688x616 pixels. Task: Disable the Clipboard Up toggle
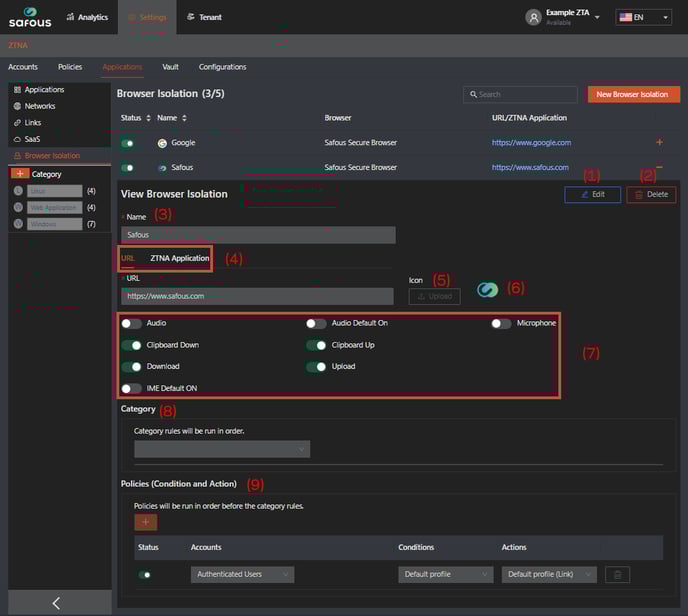(x=316, y=345)
